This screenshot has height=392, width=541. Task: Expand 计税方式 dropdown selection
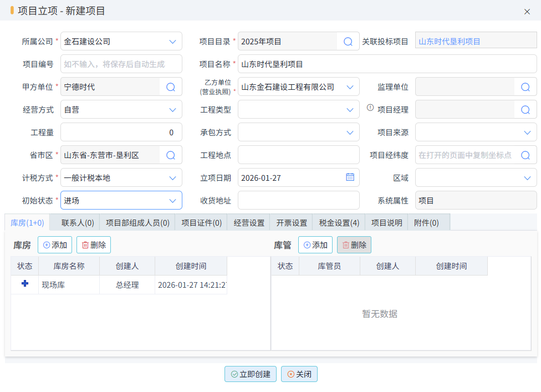(x=172, y=178)
